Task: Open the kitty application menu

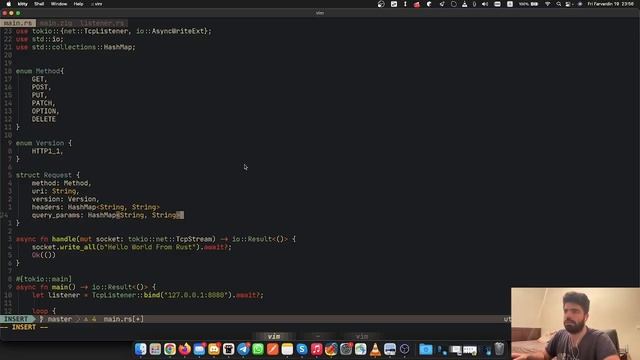Action: click(x=22, y=4)
